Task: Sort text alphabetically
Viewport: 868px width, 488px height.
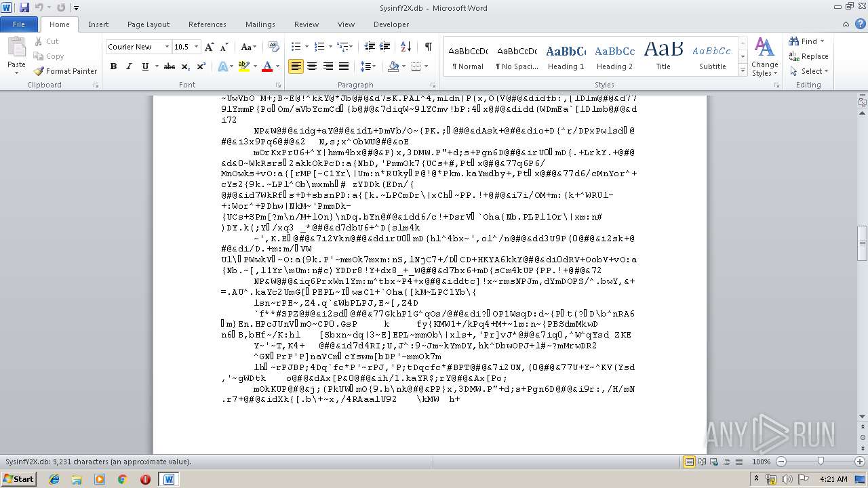Action: tap(406, 47)
